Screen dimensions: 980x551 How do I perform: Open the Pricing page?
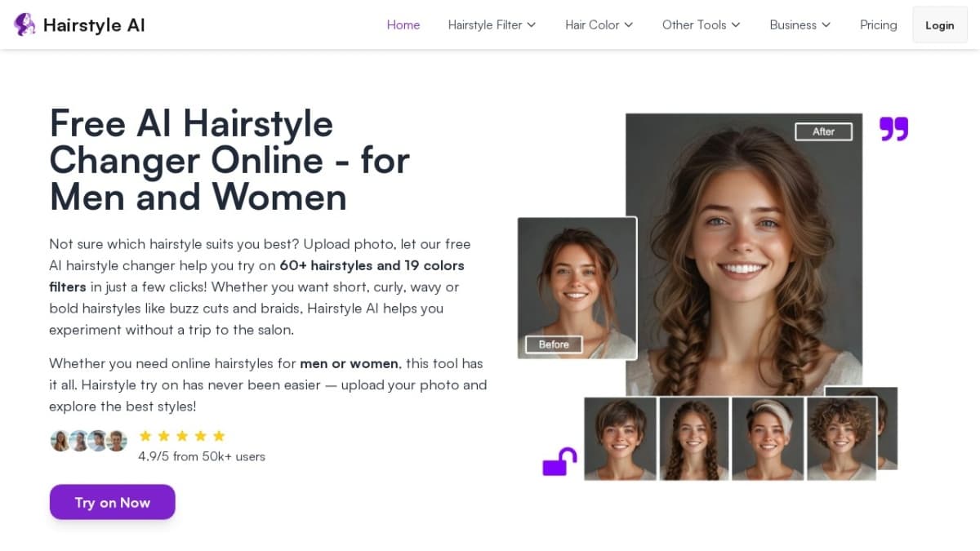point(878,24)
